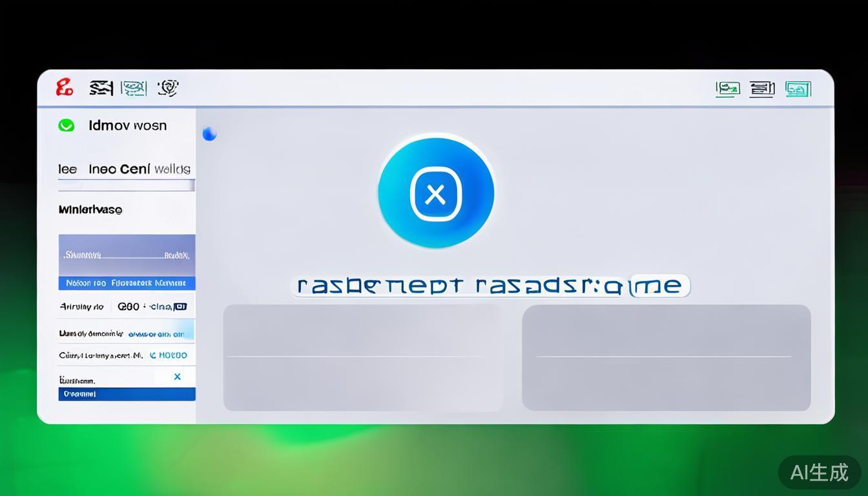Click the green picture icon in the top-right toolbar
868x496 pixels.
coord(728,89)
